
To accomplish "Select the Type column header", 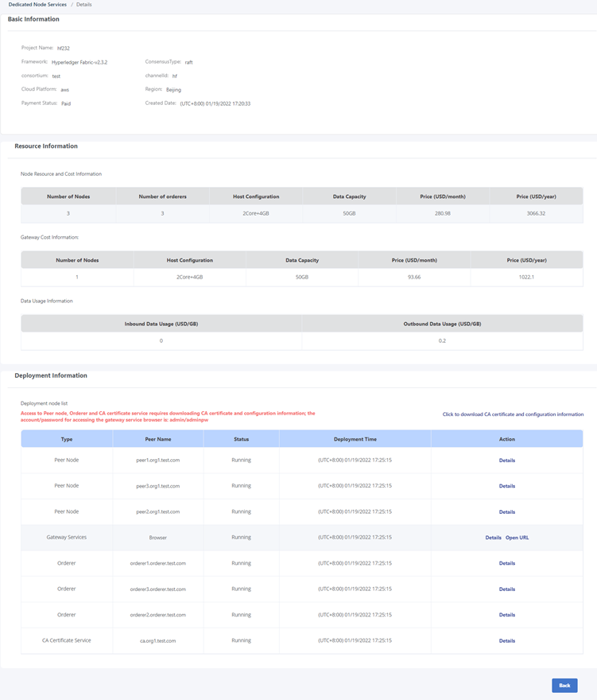I will point(67,439).
